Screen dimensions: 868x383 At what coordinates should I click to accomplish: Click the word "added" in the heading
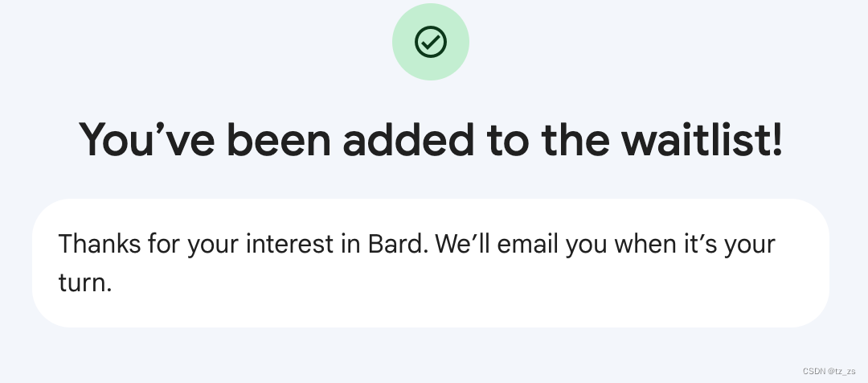(x=408, y=139)
